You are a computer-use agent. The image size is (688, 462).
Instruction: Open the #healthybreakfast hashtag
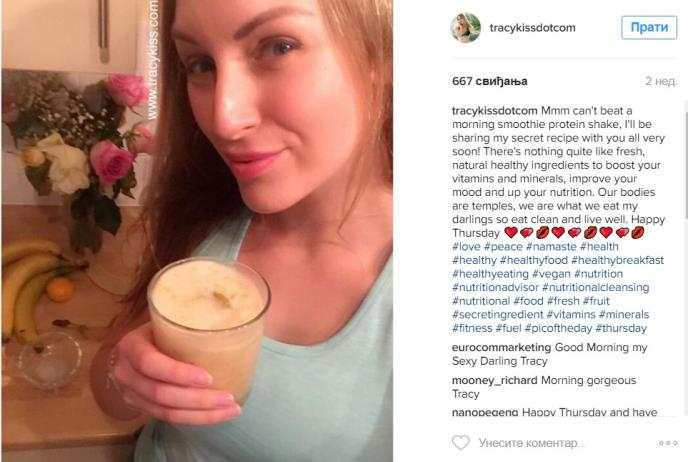[x=617, y=260]
